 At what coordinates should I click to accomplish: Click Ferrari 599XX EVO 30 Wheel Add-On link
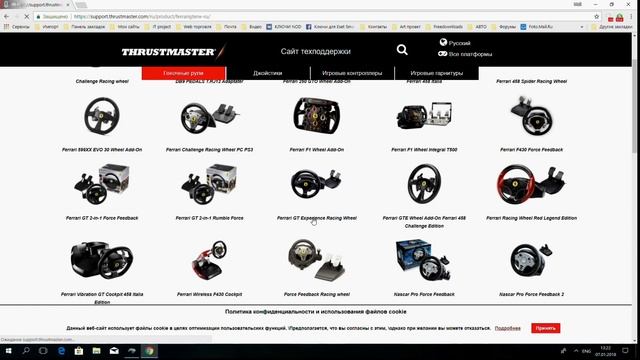pyautogui.click(x=102, y=150)
